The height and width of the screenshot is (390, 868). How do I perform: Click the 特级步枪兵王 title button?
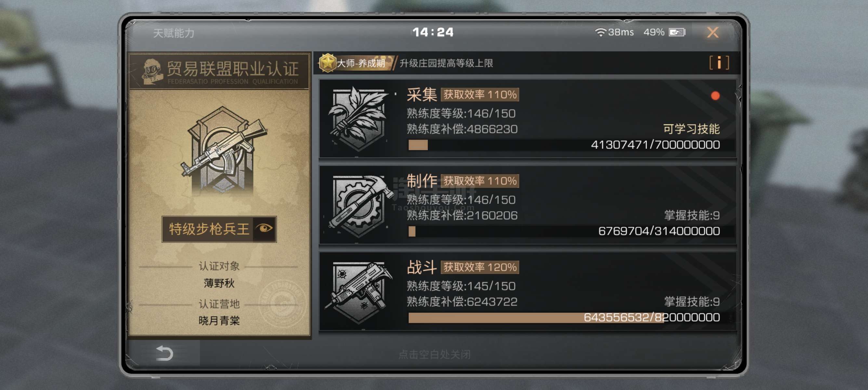(219, 229)
